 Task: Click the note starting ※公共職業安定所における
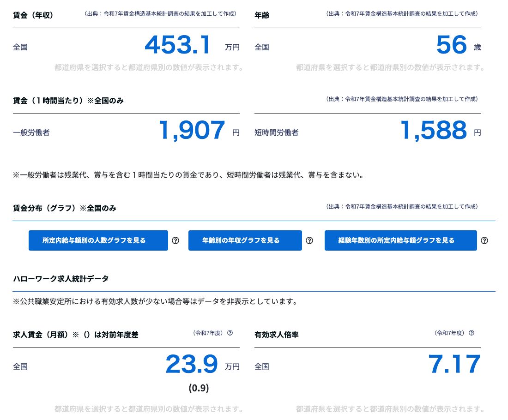(156, 301)
